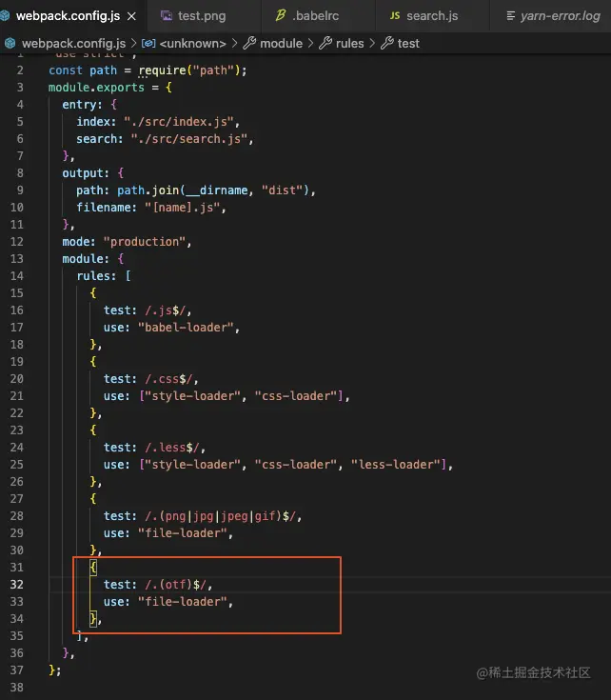
Task: Select module in the breadcrumb path
Action: tap(281, 43)
